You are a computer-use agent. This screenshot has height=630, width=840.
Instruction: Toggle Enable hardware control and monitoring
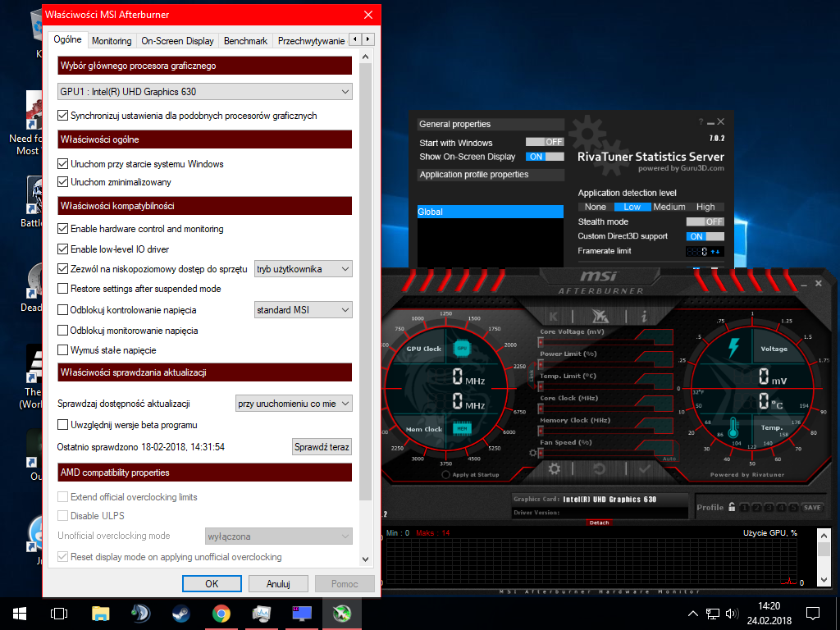click(62, 228)
